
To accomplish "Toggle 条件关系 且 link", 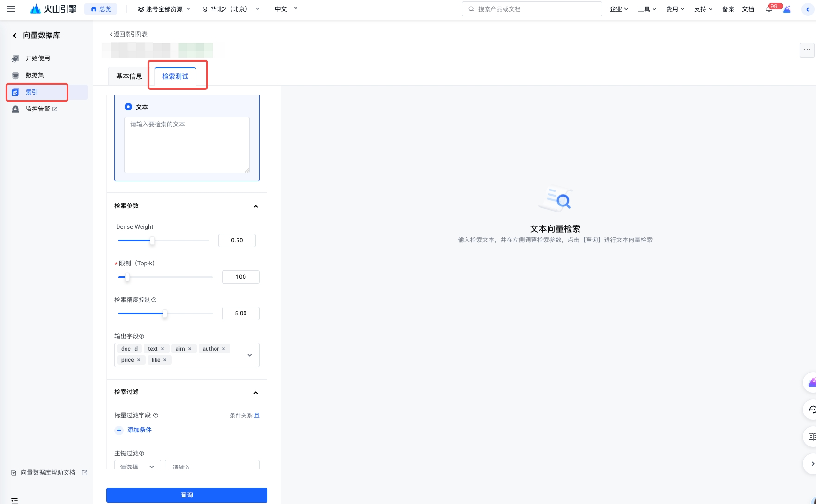I will (x=257, y=416).
